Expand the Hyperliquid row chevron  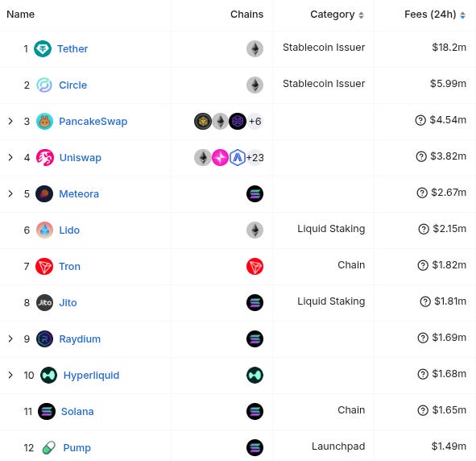(10, 375)
